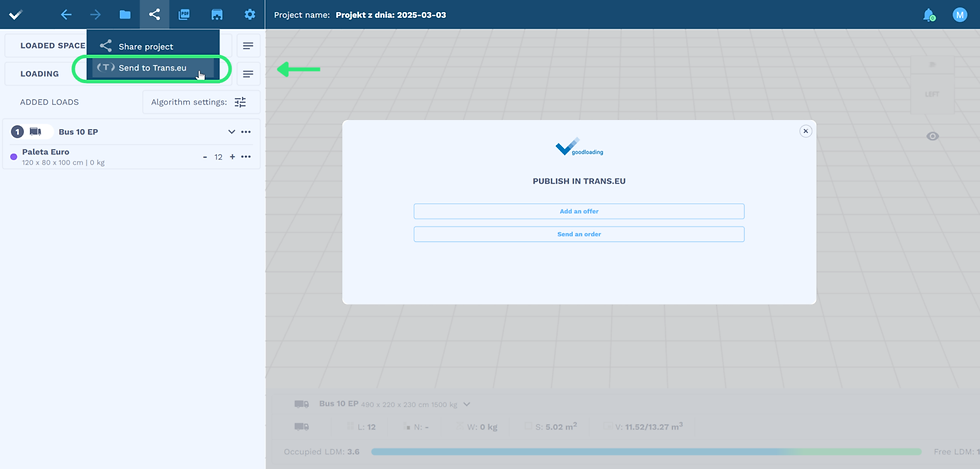Click the Occupied LDM: 3.6 label

[321, 451]
